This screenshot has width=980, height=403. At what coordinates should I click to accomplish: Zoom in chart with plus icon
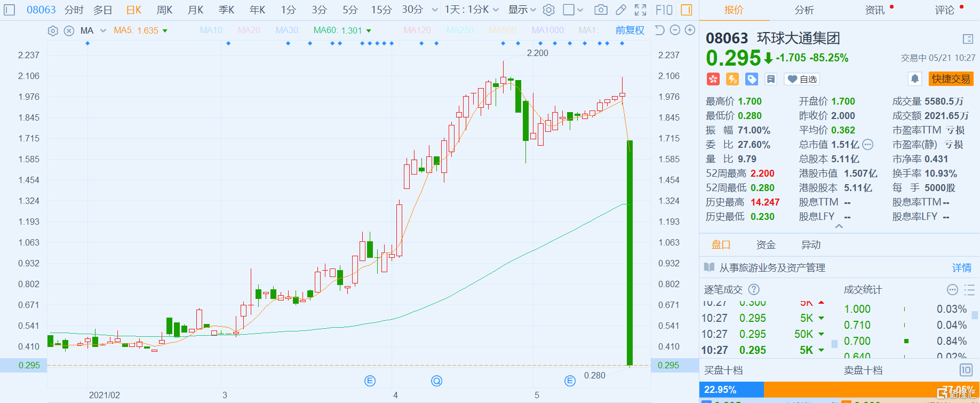point(690,30)
